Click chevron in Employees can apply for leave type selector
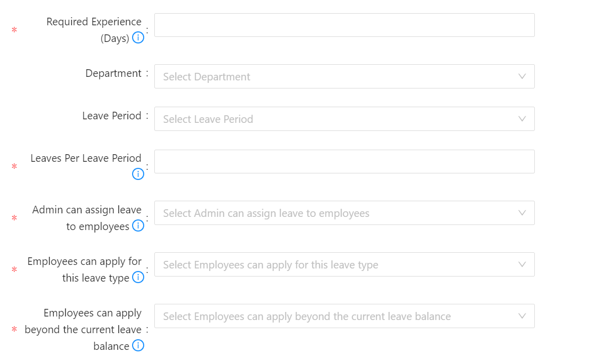This screenshot has height=364, width=591. coord(522,264)
